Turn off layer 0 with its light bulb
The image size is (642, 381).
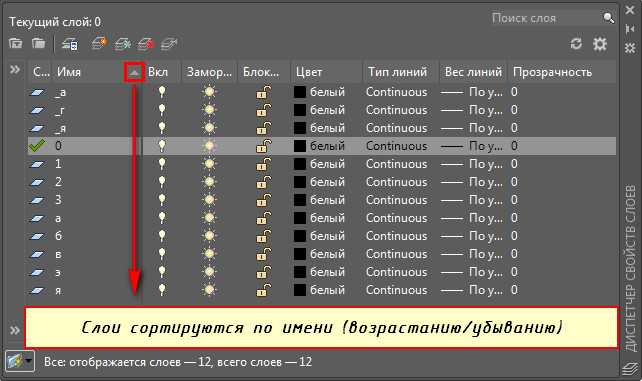click(162, 146)
